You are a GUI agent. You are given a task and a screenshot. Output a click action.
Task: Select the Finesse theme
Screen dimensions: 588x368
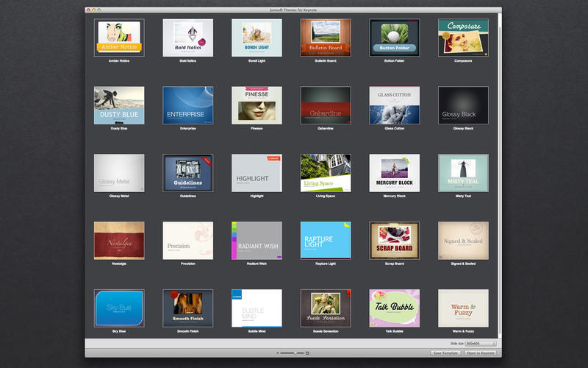tap(257, 105)
